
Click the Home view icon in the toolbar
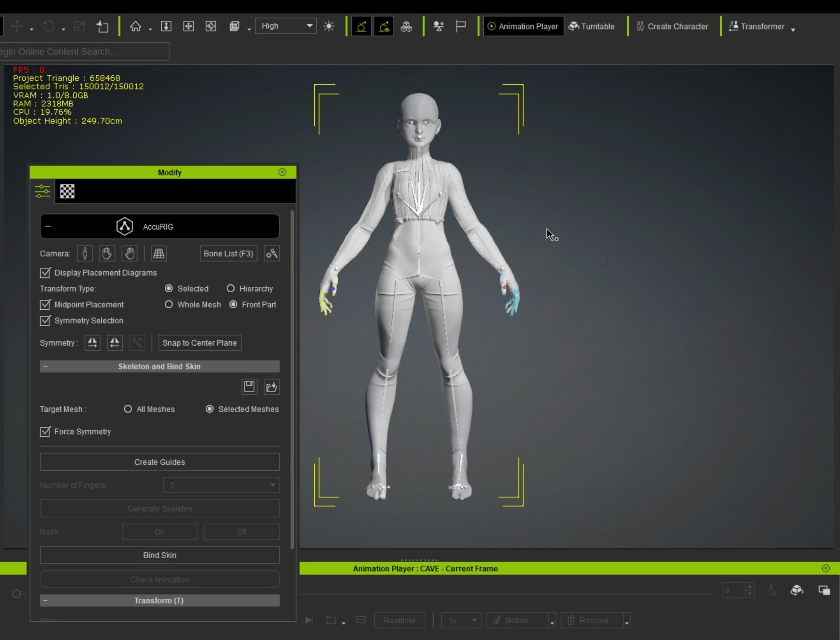click(135, 26)
